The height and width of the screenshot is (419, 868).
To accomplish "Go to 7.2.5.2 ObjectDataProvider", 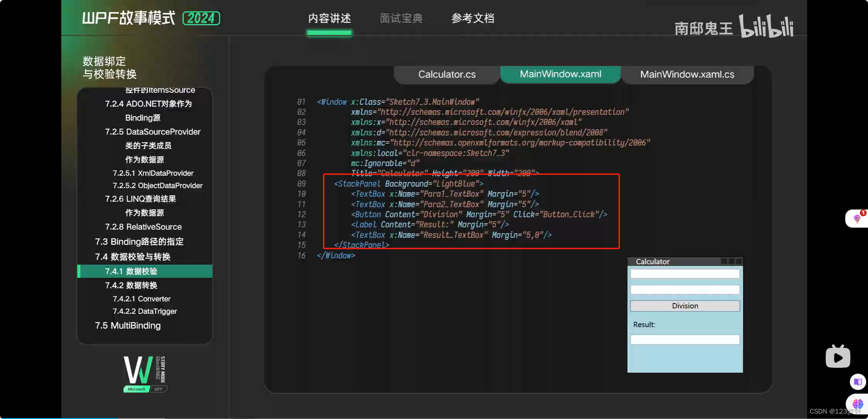I will pyautogui.click(x=158, y=185).
